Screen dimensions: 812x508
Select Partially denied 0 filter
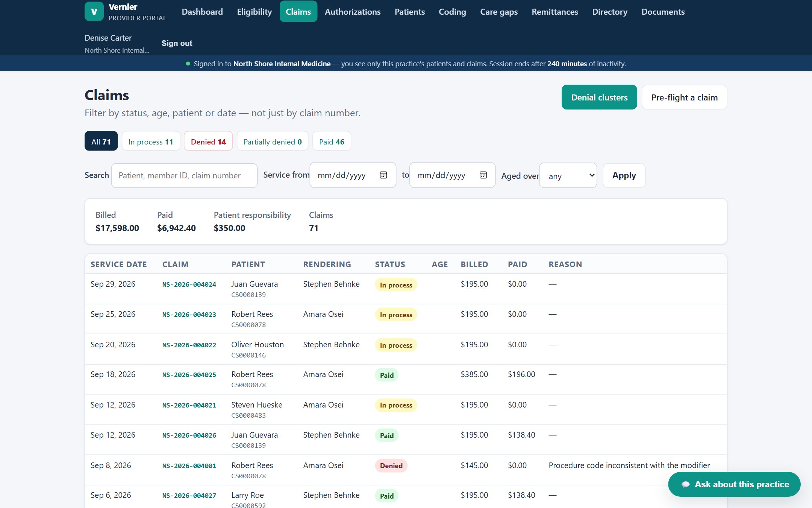pos(273,141)
